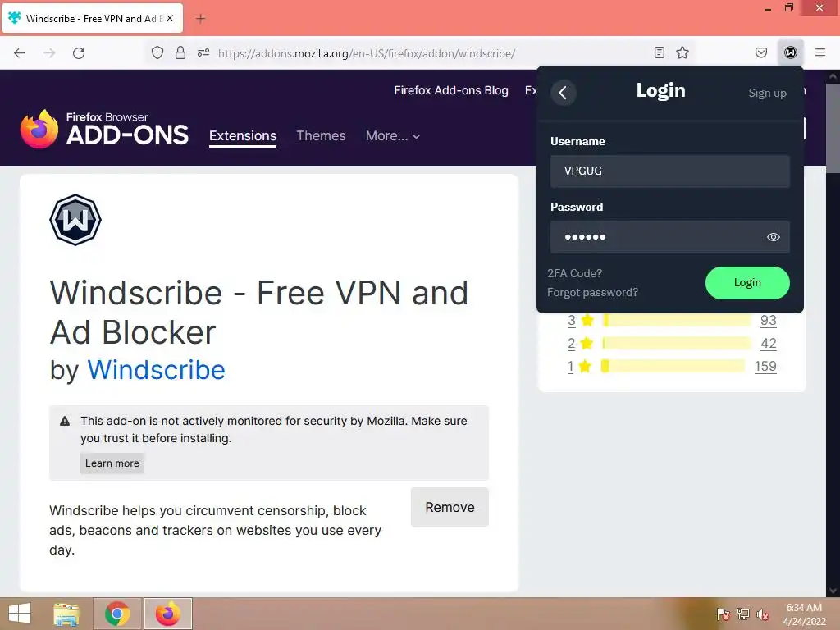This screenshot has width=840, height=630.
Task: Focus the Username input field
Action: [x=669, y=171]
